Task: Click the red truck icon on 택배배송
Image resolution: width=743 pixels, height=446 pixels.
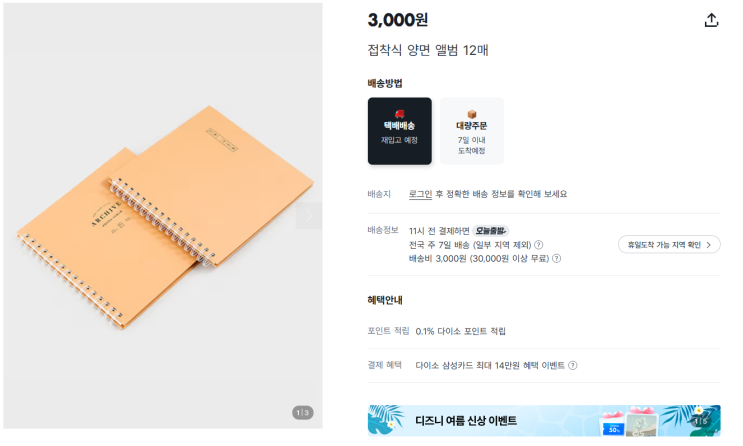Action: point(399,114)
